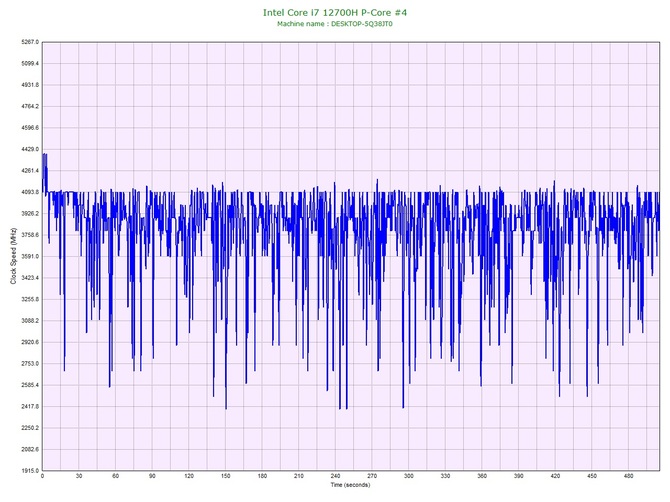Click the chart title 'Intel Core i7 12700H P-Core #4'
This screenshot has width=670, height=502.
pyautogui.click(x=335, y=12)
